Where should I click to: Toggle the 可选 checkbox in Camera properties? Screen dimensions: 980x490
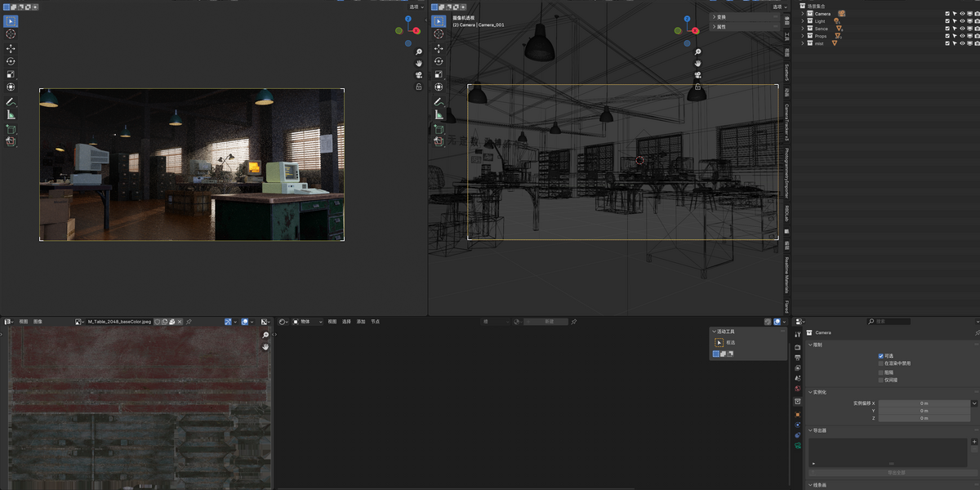tap(881, 356)
